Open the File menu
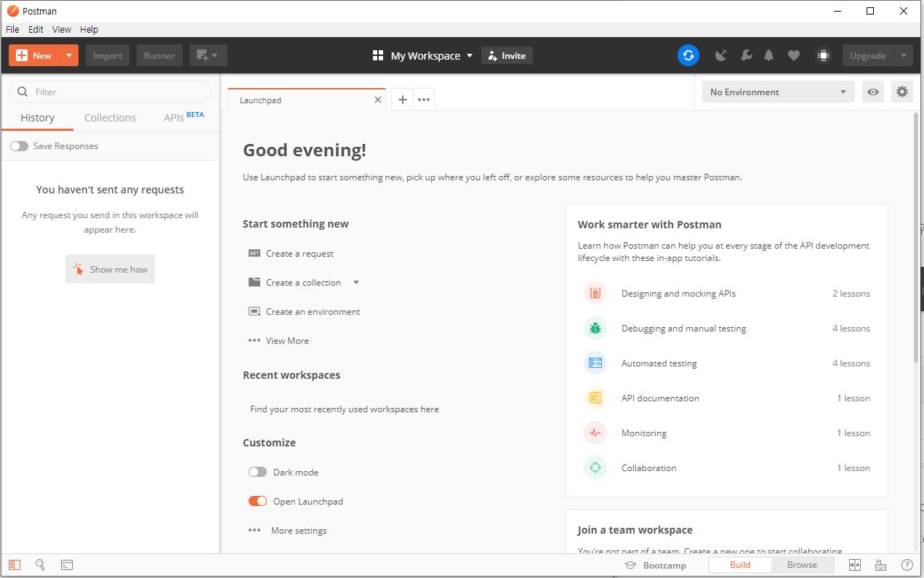This screenshot has width=924, height=578. (x=12, y=29)
